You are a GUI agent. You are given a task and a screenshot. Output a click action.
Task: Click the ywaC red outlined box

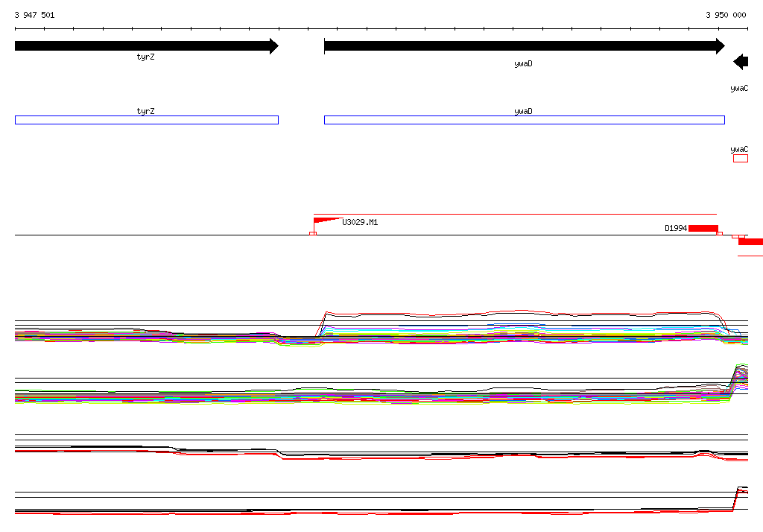pos(741,158)
